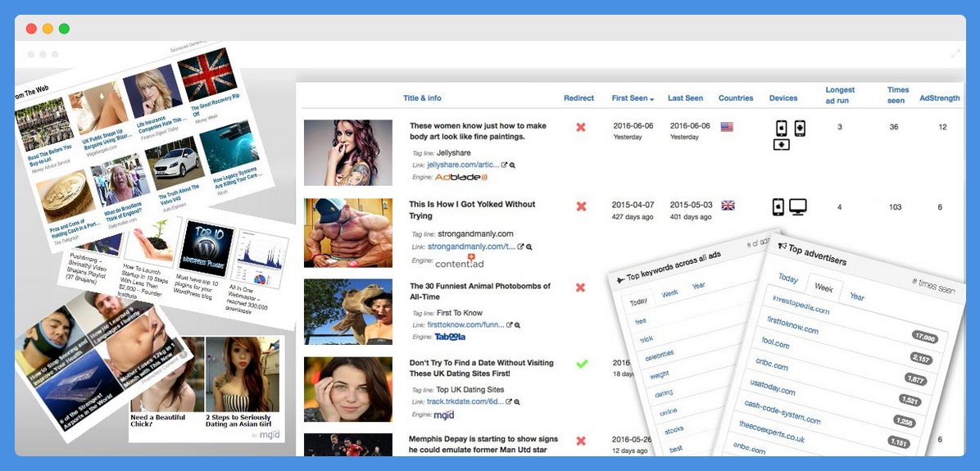Open the jellyshare.com/artic... link
Image resolution: width=980 pixels, height=471 pixels.
coord(463,165)
